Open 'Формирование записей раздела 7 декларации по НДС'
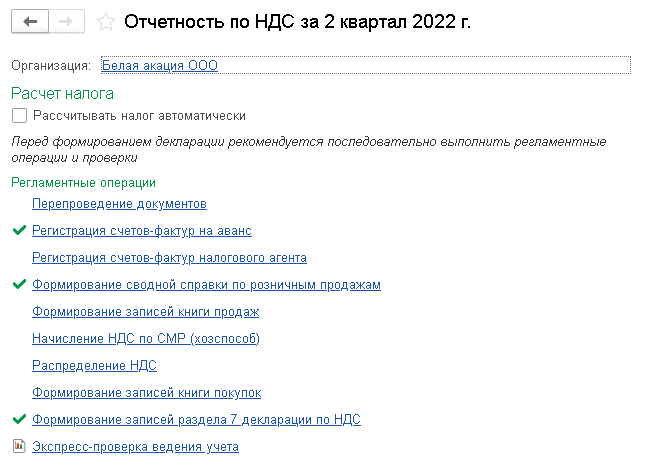This screenshot has height=468, width=651. pos(196,420)
